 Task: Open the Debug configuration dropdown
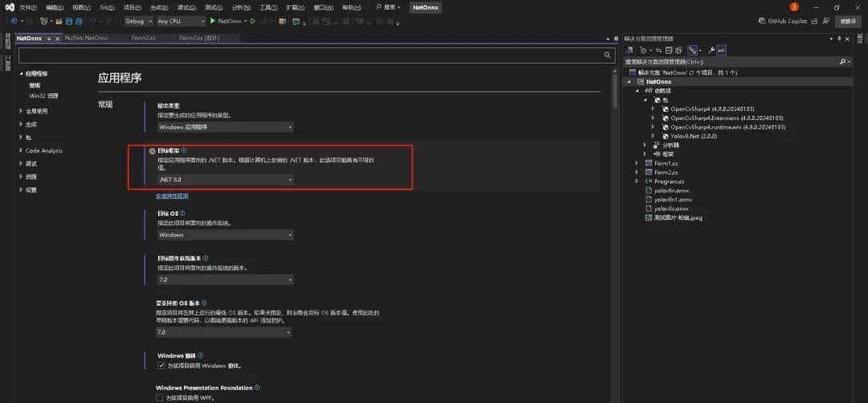pos(138,21)
